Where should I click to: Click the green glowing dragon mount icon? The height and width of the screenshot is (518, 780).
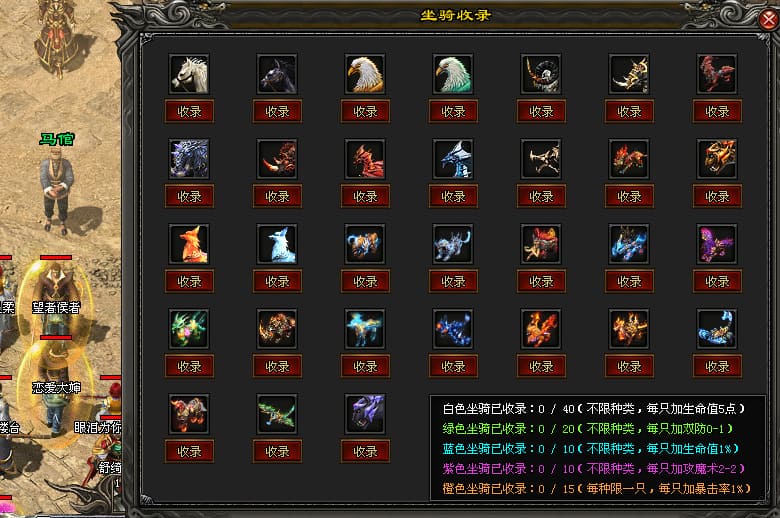189,329
